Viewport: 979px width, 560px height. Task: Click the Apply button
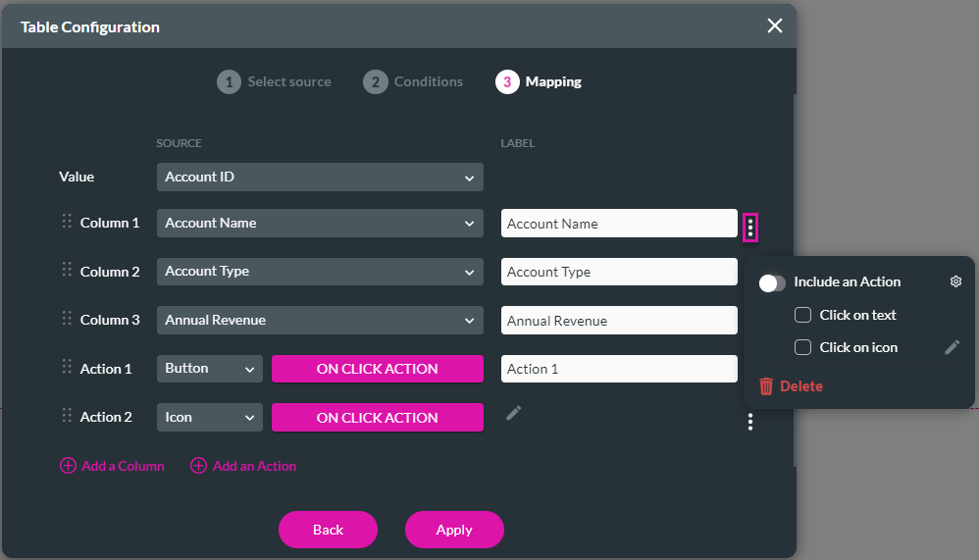[x=454, y=530]
